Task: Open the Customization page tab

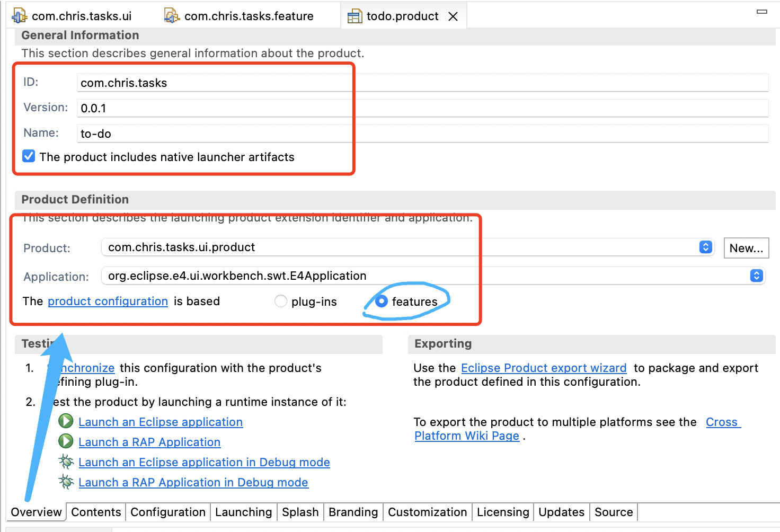Action: (428, 512)
